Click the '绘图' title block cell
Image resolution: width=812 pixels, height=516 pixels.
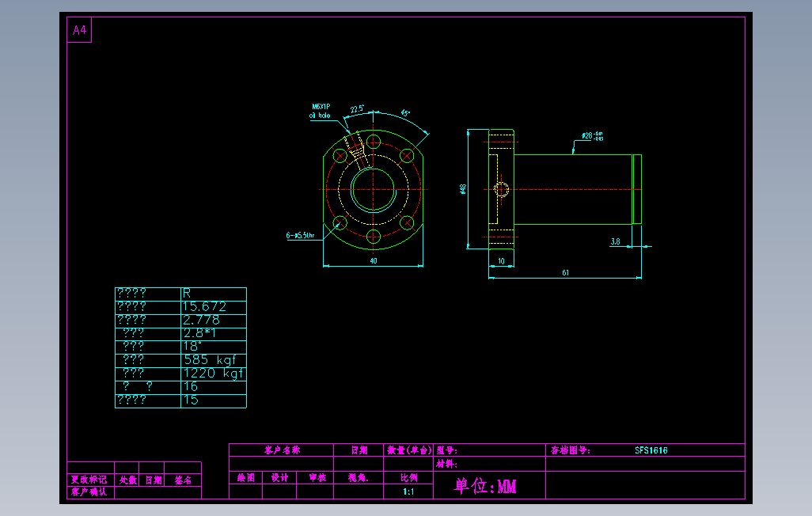(x=246, y=478)
